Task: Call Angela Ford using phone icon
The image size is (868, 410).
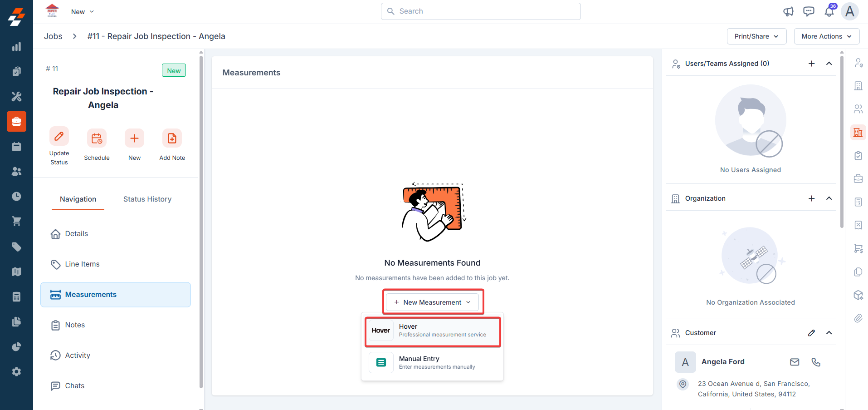Action: [x=816, y=362]
